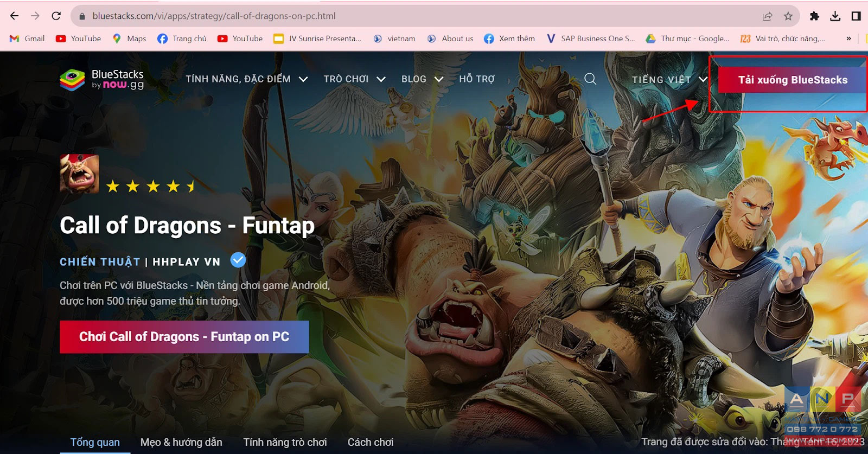The width and height of the screenshot is (868, 454).
Task: Open Vai trò, chức năng bookmark
Action: click(783, 39)
